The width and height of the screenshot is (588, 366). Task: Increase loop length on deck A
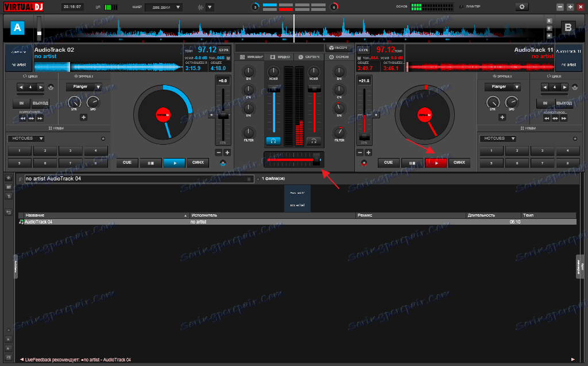(x=41, y=87)
